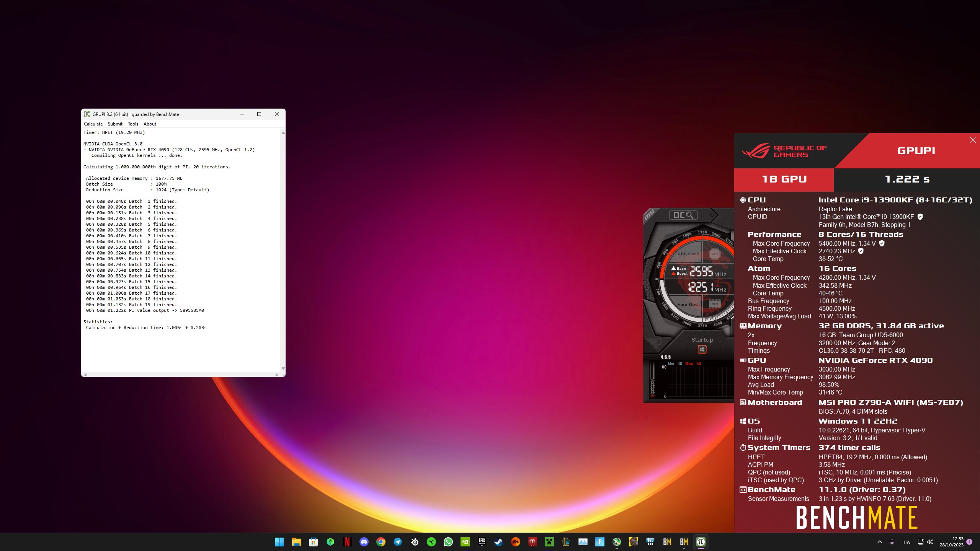Screen dimensions: 980x551
Task: Click the NVIDIA GeForce RTX 4090 GPU heading
Action: pyautogui.click(x=875, y=360)
